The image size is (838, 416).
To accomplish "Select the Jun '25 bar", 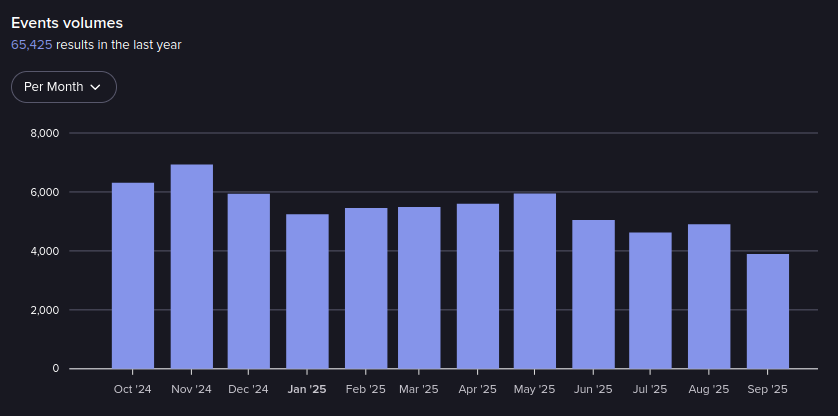I will click(593, 294).
